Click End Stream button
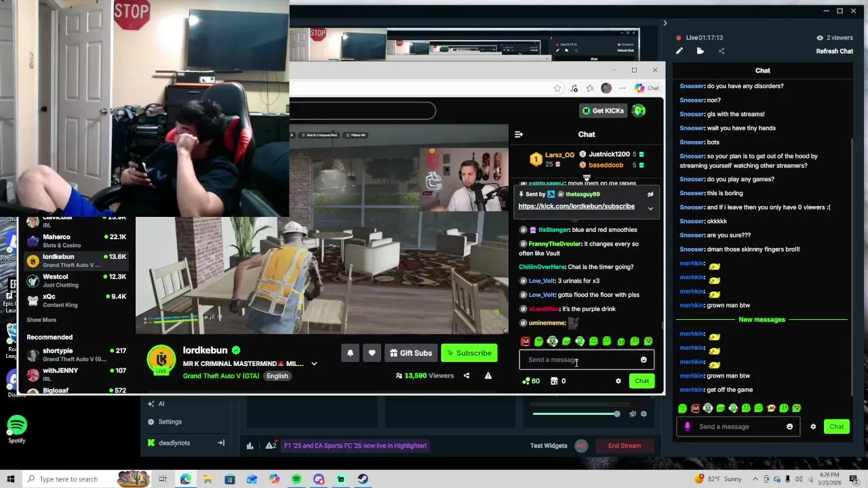The image size is (868, 488). pyautogui.click(x=624, y=446)
